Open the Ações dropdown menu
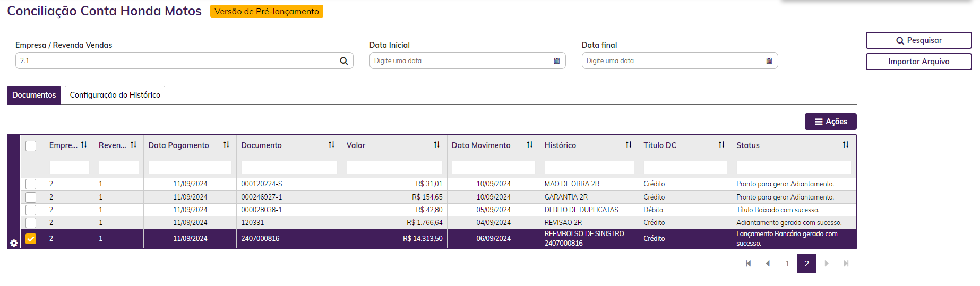The image size is (980, 286). click(830, 122)
